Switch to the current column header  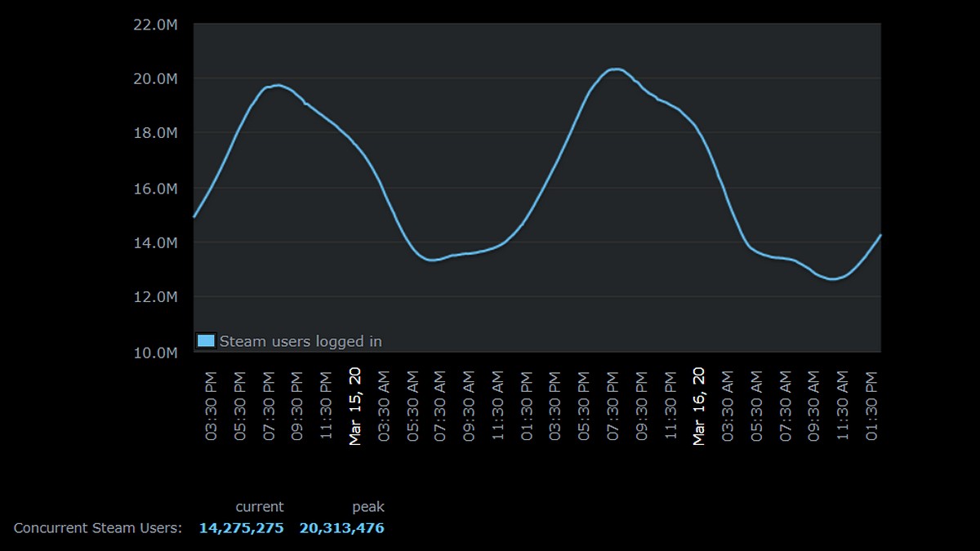260,506
